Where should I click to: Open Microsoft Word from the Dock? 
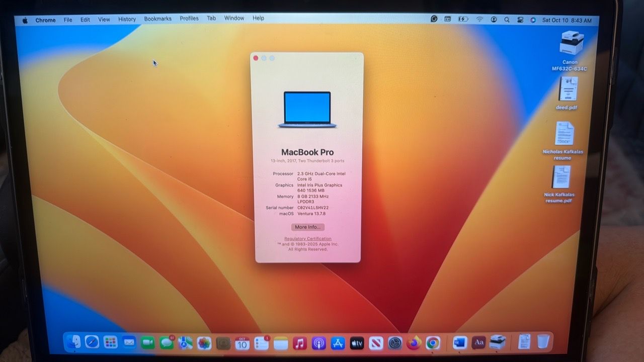(x=460, y=342)
